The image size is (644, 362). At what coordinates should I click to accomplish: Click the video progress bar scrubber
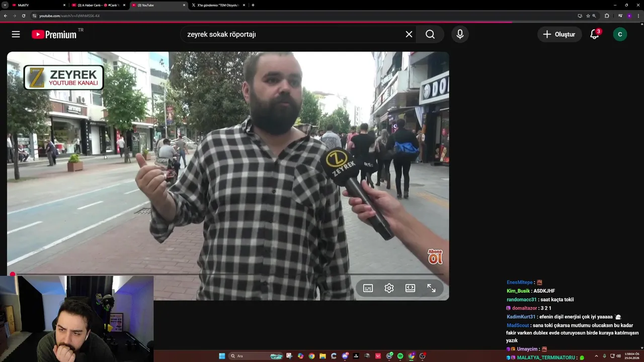coord(13,275)
